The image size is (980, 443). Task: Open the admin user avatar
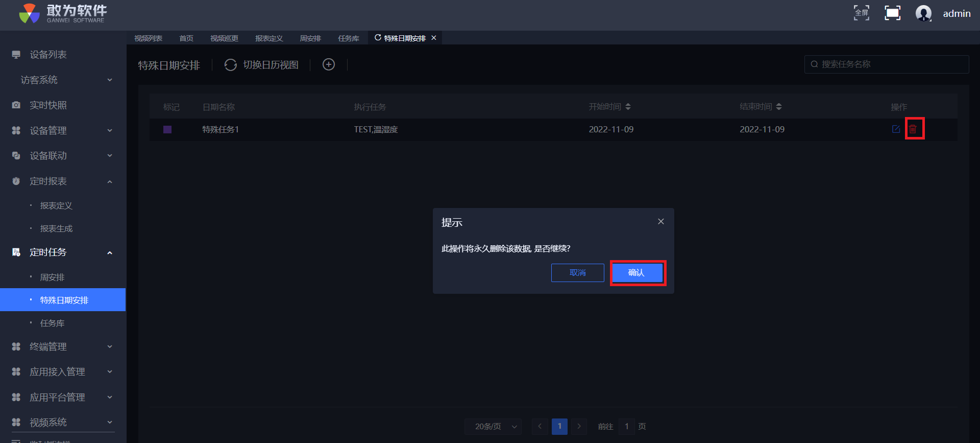(923, 13)
